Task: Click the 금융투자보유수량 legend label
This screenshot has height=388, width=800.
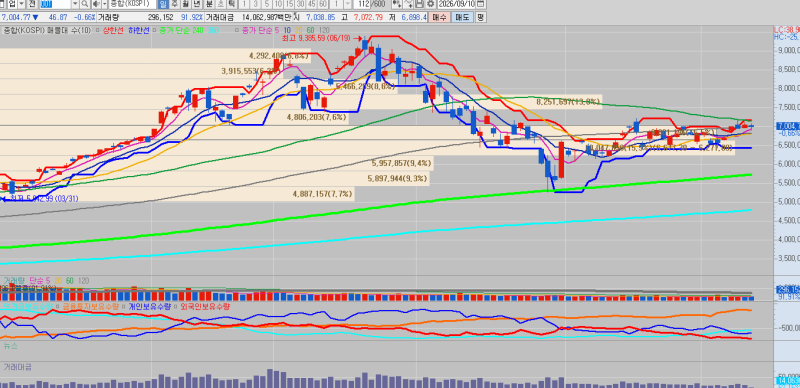Action: click(91, 306)
